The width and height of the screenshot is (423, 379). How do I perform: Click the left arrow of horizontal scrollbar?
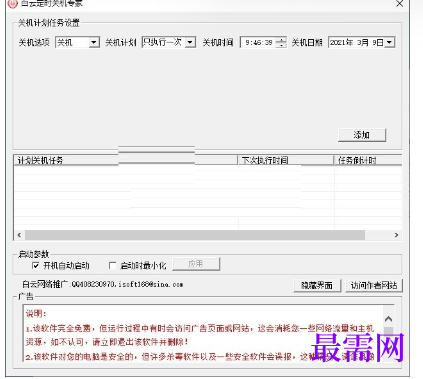(19, 235)
